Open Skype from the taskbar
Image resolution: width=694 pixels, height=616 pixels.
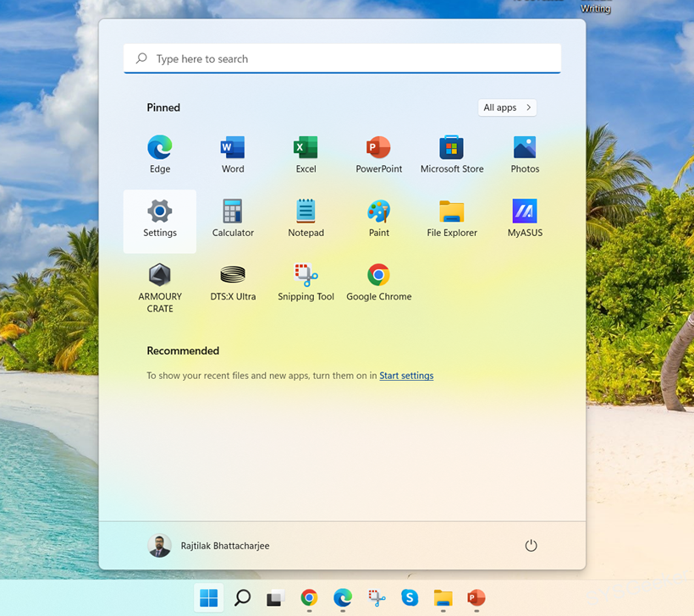[x=410, y=598]
